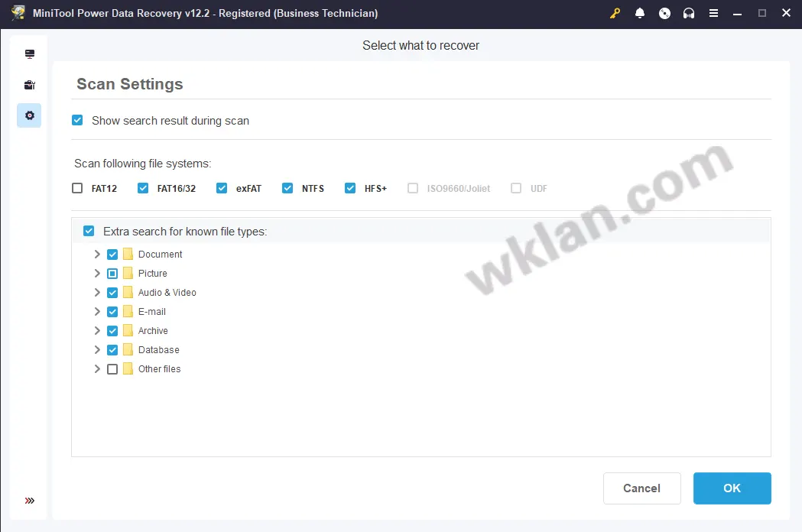Screen dimensions: 802x532
Task: Open the register key icon
Action: [x=615, y=13]
